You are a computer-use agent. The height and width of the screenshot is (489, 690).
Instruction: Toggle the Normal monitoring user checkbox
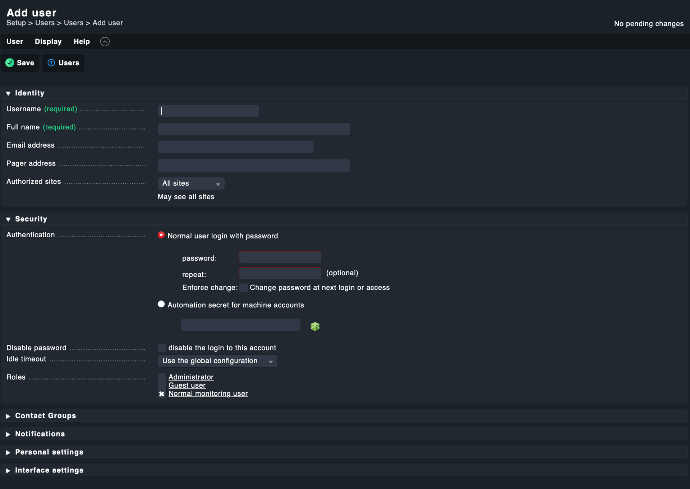161,393
